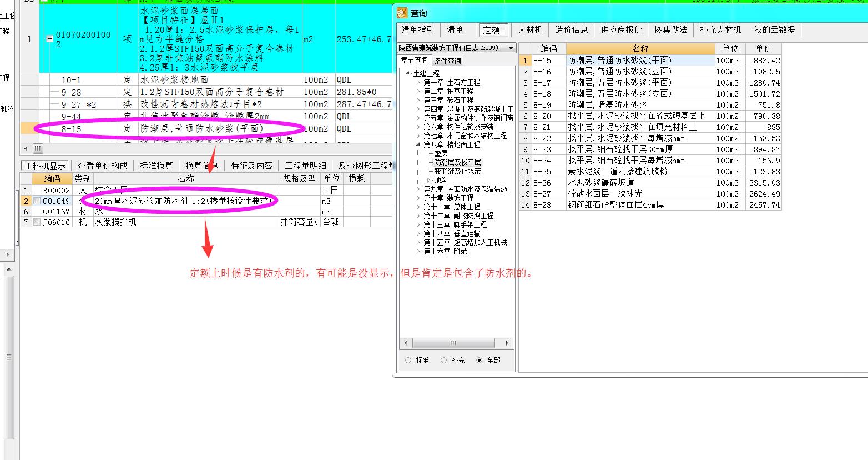Select quota row 8-23 细石砼找平层30mm厚

[650, 149]
